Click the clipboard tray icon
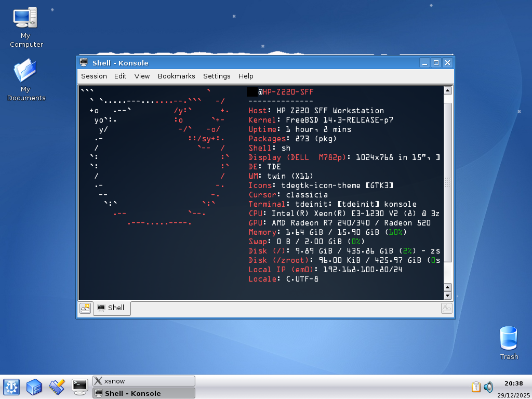Screen dimensions: 532x399 point(476,387)
